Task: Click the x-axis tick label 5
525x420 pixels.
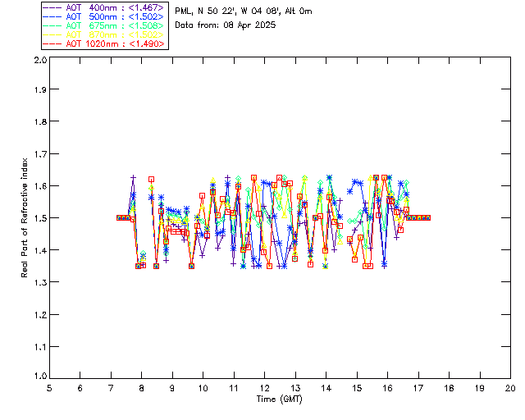Action: click(49, 388)
